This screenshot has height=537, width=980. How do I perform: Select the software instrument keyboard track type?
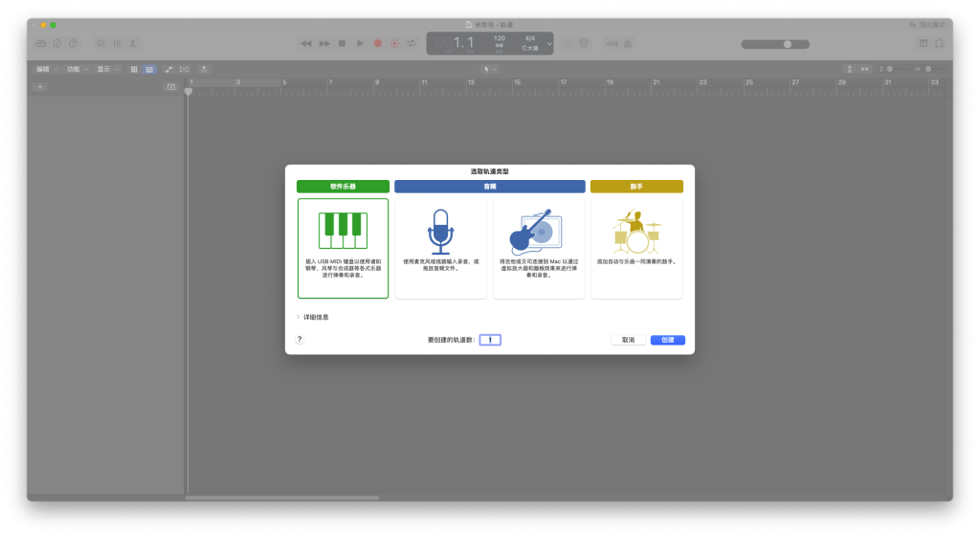pyautogui.click(x=343, y=248)
